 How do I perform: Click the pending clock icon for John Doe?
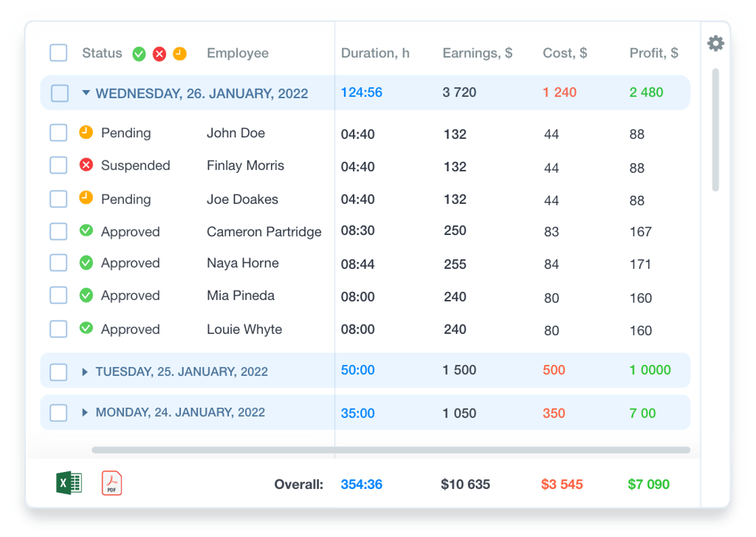(86, 132)
